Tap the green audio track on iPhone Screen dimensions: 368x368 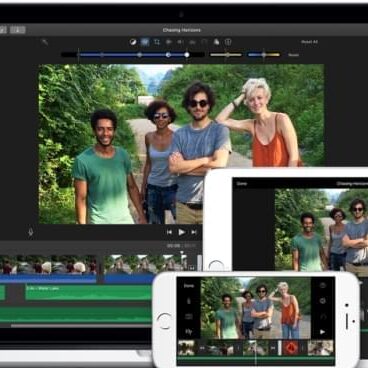point(256,359)
